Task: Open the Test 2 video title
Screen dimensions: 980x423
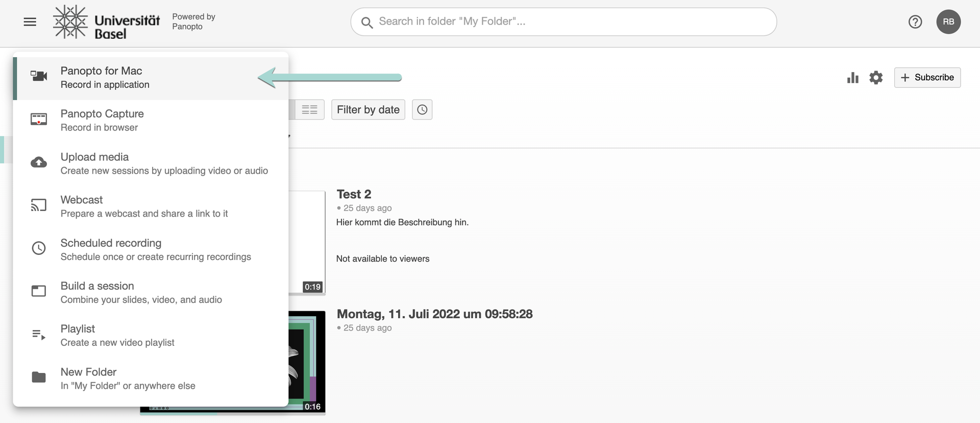Action: (354, 194)
